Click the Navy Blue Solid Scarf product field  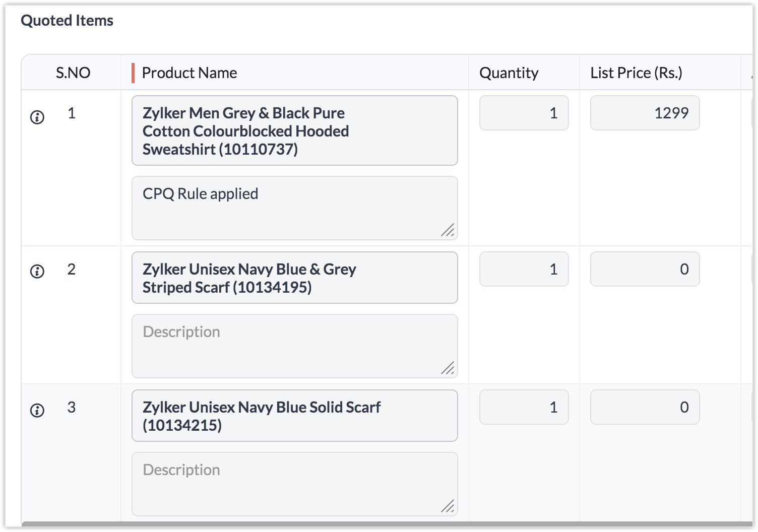point(294,416)
